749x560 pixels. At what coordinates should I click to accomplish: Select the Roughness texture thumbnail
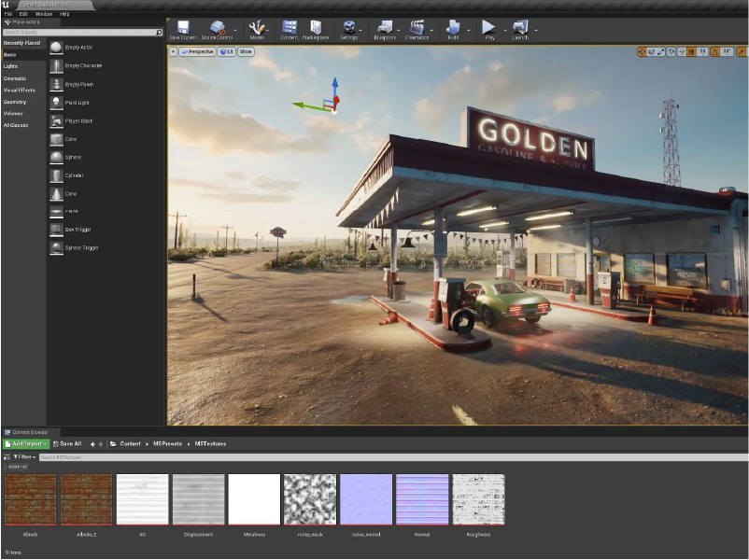478,499
